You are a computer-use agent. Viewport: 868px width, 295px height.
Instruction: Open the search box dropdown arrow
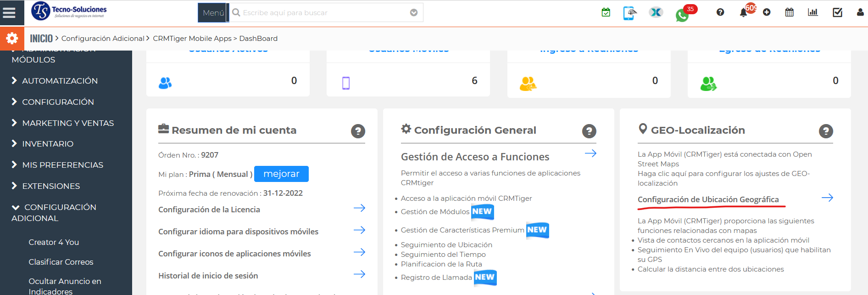point(414,12)
